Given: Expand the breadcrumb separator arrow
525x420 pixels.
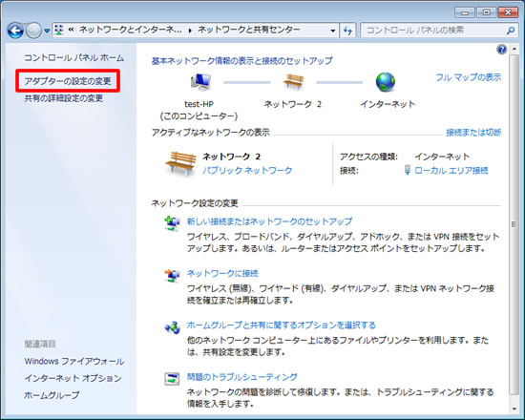Looking at the screenshot, I should pos(190,31).
